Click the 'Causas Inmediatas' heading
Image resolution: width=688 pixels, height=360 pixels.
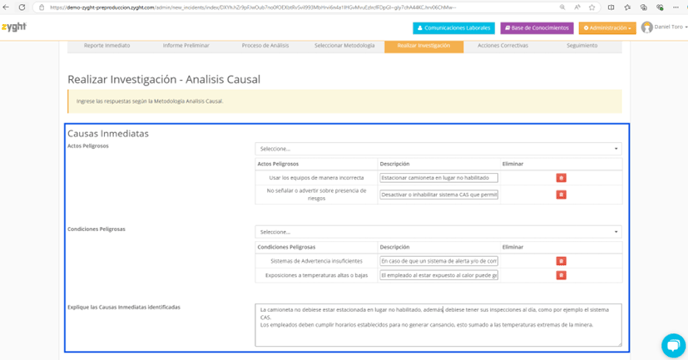click(108, 133)
